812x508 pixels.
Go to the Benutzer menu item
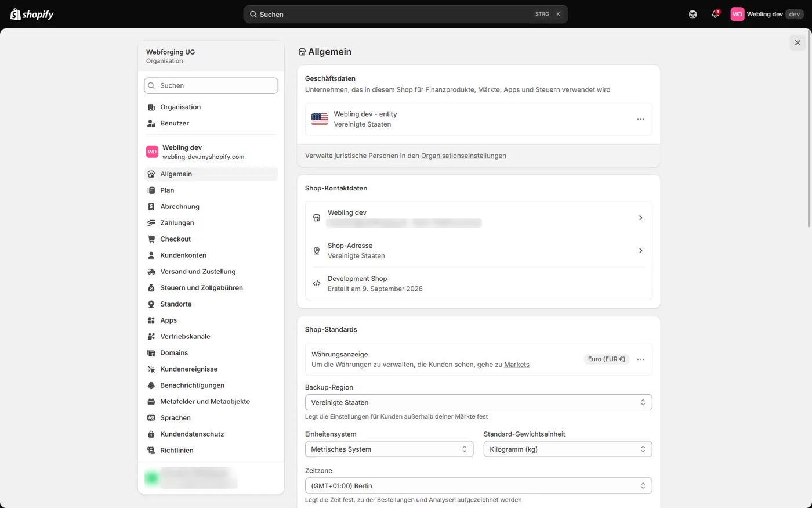point(211,123)
